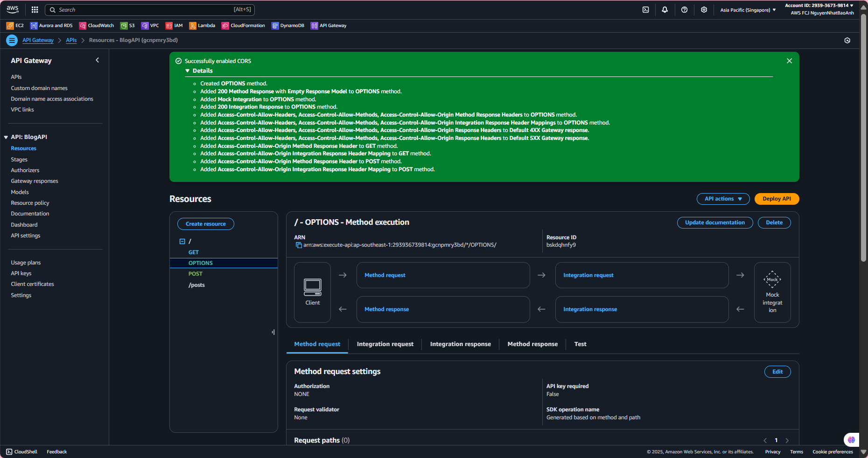Open the DynamoDB shortcut in favorites bar

point(288,26)
